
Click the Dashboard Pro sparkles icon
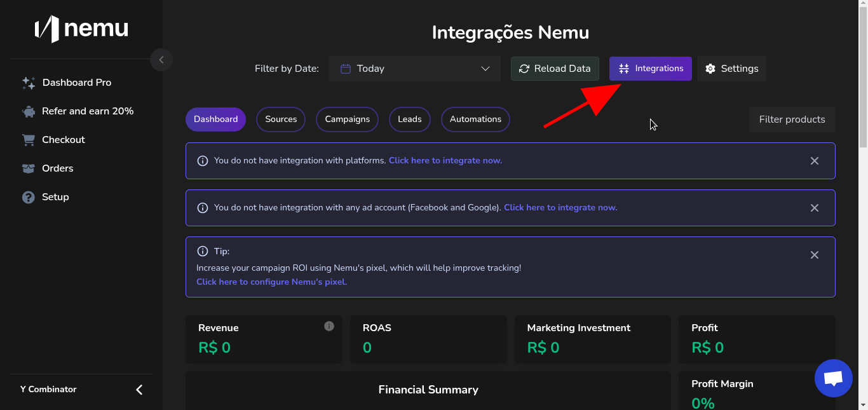coord(28,83)
